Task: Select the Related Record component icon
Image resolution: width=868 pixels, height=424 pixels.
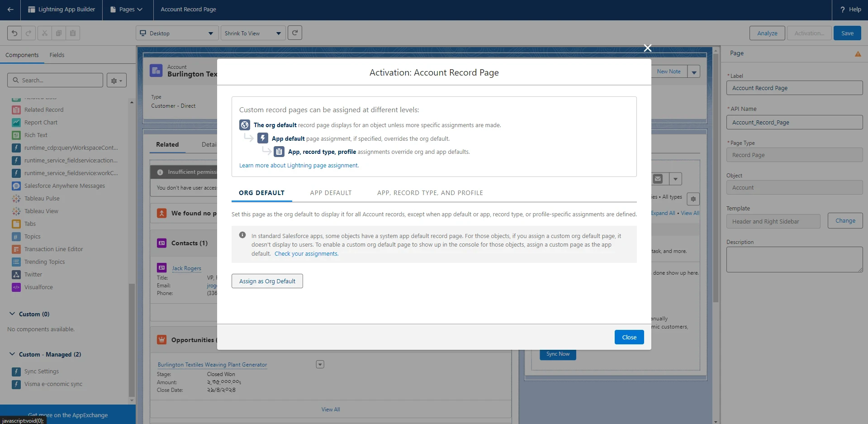Action: point(16,110)
